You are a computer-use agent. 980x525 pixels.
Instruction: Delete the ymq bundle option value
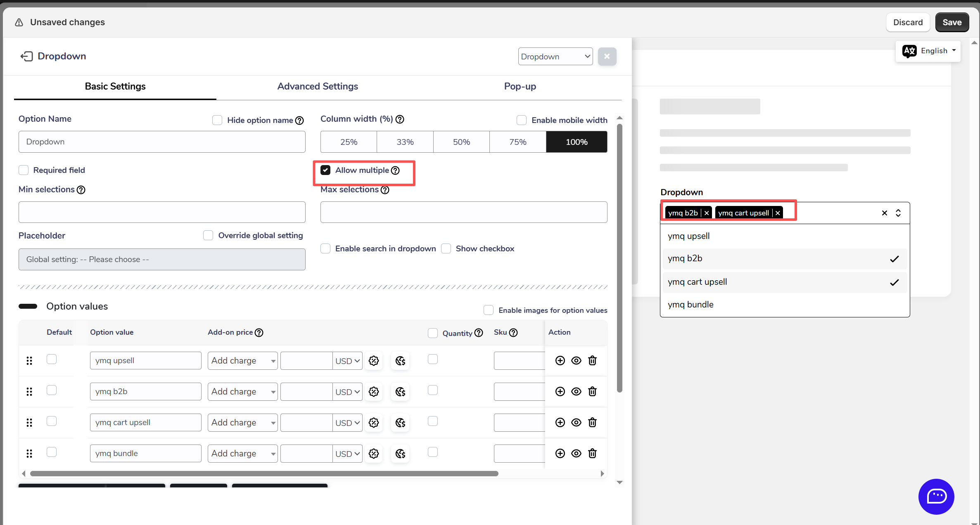click(x=592, y=453)
